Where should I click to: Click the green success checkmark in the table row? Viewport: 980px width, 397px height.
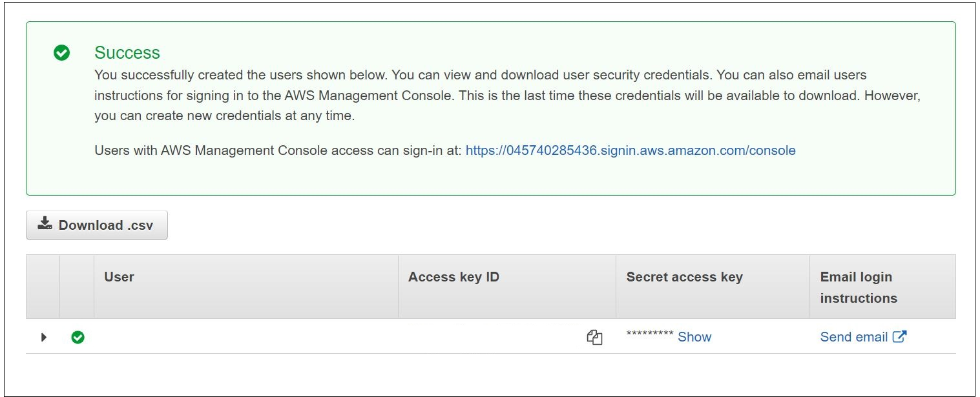click(78, 336)
